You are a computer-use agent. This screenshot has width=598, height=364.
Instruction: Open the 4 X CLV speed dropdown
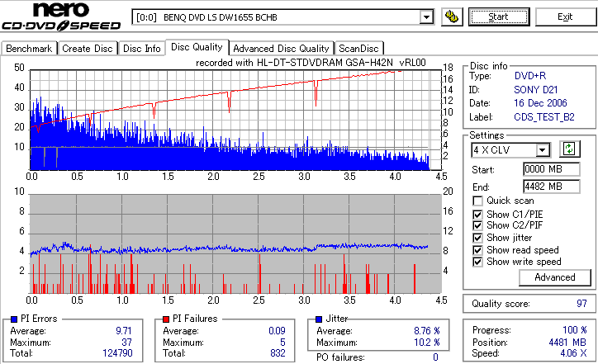[x=510, y=150]
